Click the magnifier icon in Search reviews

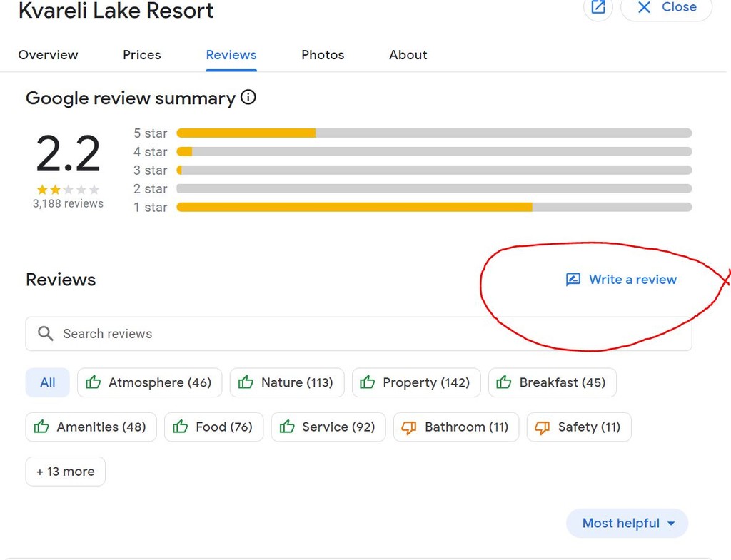[45, 334]
